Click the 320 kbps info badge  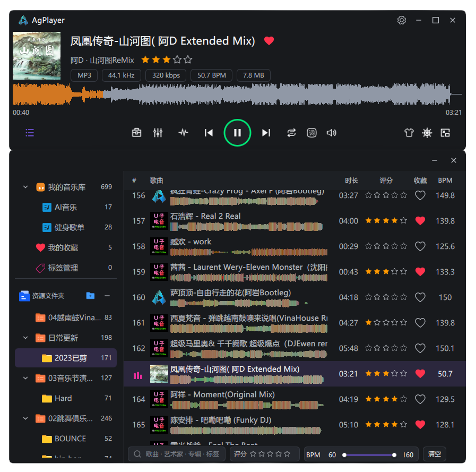pyautogui.click(x=166, y=75)
